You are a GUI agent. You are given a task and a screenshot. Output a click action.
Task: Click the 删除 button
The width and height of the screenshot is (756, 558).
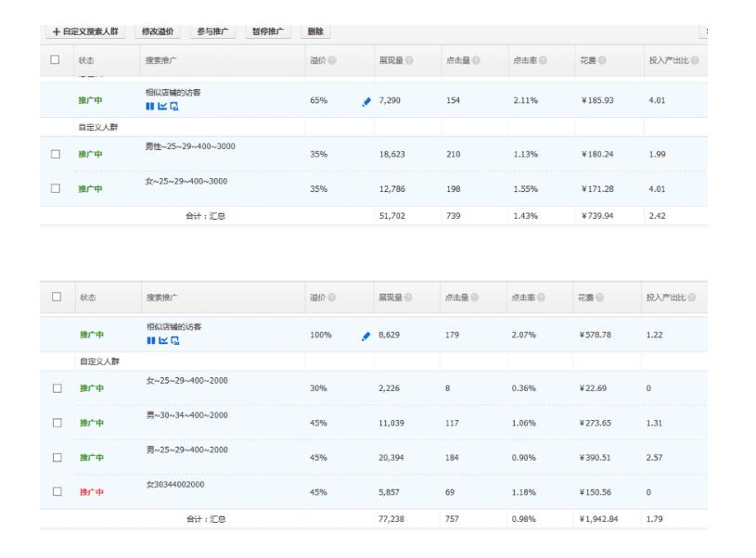(315, 32)
